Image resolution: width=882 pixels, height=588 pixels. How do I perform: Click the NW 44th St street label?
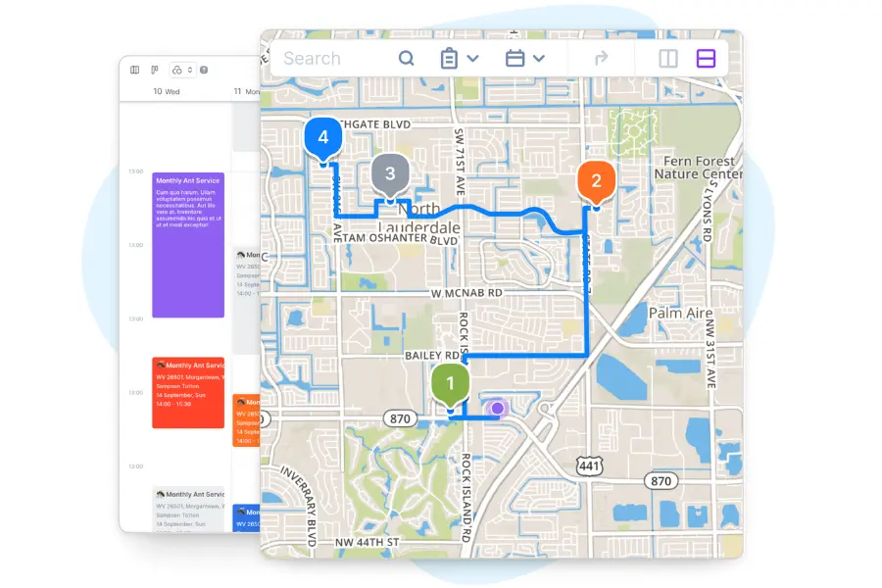(x=367, y=542)
